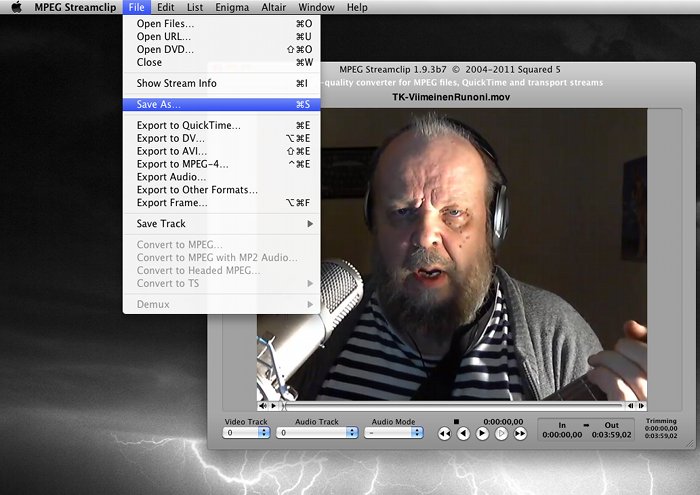Open the MPEG Streamclip application menu
The image size is (700, 495).
[75, 7]
